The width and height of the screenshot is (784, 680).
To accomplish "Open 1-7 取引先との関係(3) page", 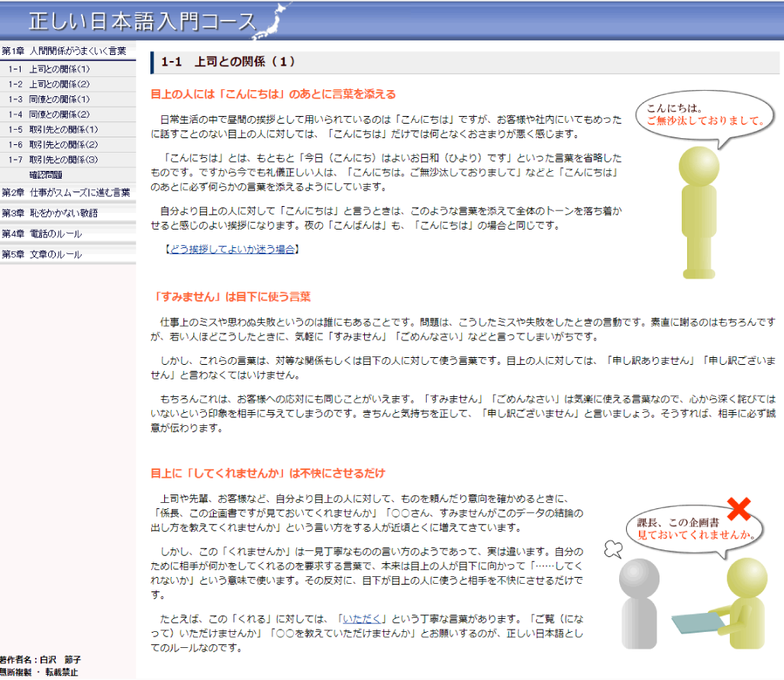I will coord(68,160).
